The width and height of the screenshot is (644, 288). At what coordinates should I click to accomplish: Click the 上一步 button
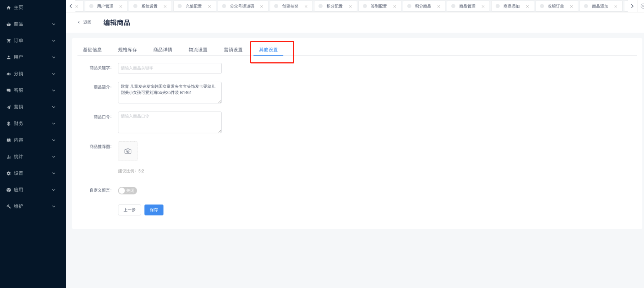point(129,210)
